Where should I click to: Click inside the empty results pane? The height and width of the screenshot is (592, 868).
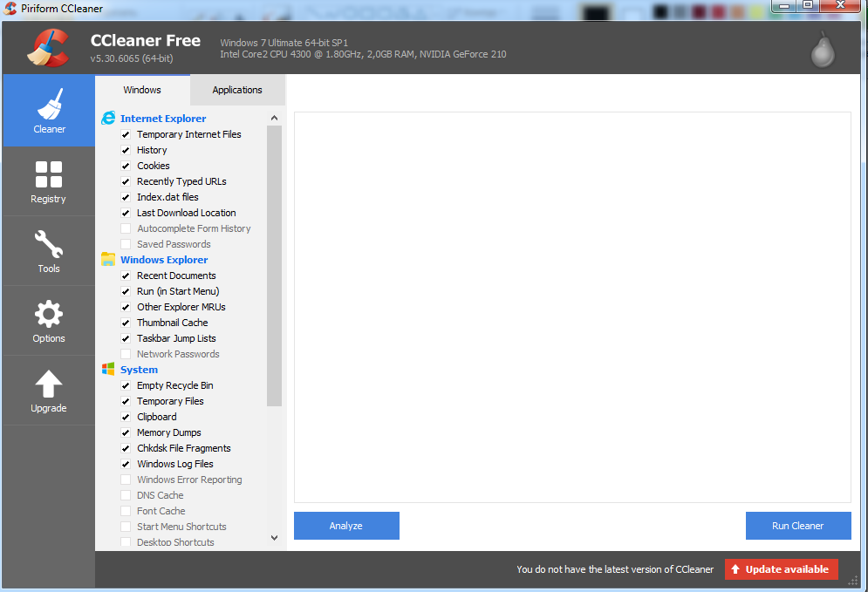[x=572, y=308]
